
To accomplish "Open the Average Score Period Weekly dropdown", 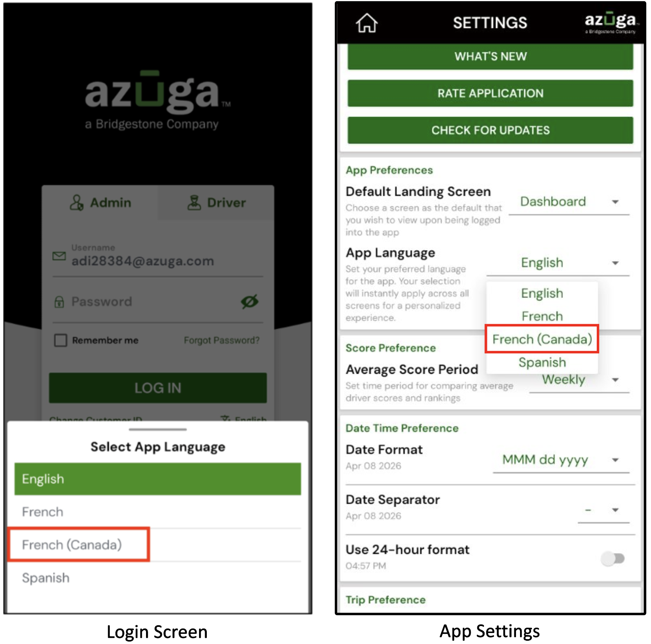I will 579,381.
